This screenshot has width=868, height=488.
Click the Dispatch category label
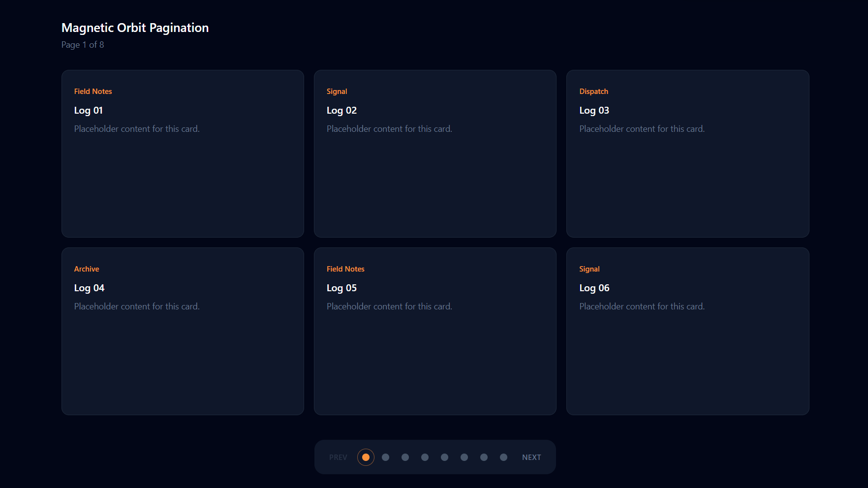click(x=593, y=91)
